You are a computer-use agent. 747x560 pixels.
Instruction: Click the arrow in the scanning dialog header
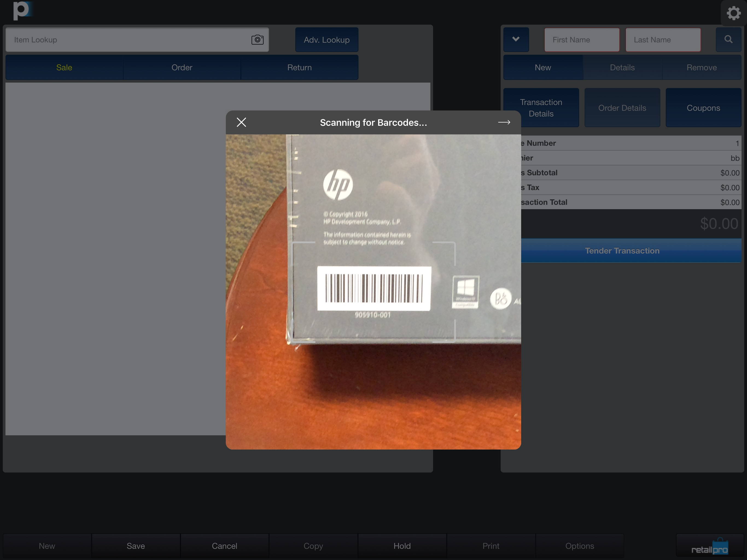(504, 122)
